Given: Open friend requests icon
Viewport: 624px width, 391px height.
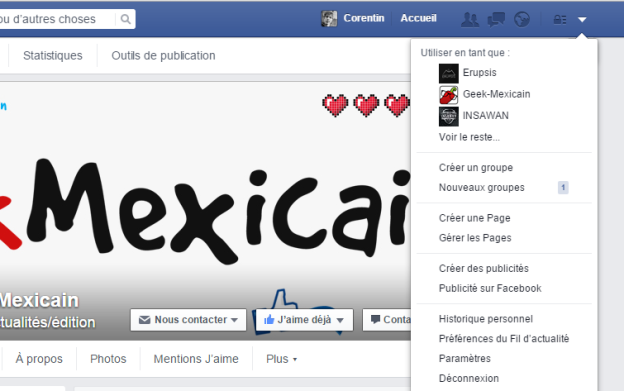Looking at the screenshot, I should (470, 19).
